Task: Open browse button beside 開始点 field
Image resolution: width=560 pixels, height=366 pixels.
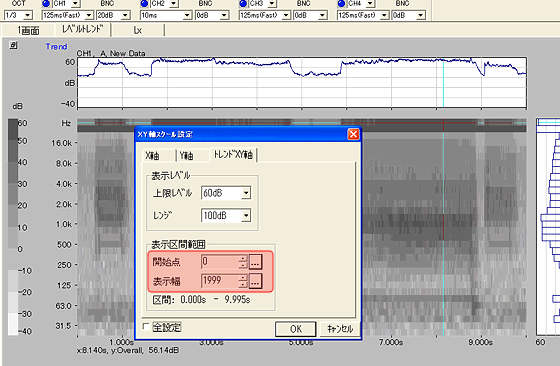Action: tap(255, 262)
